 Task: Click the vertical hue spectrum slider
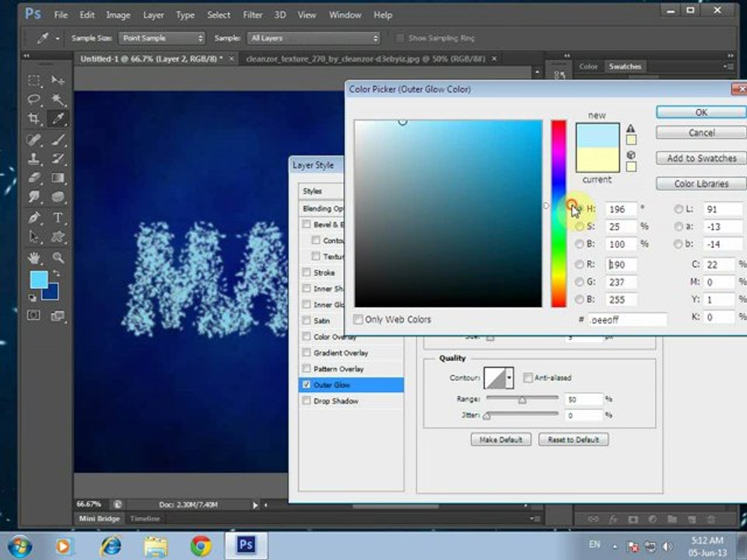tap(559, 214)
